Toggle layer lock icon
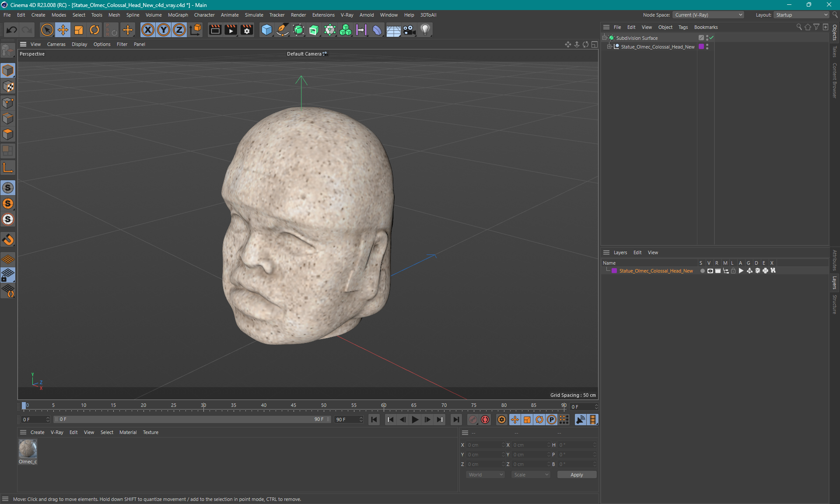This screenshot has width=840, height=504. (733, 271)
